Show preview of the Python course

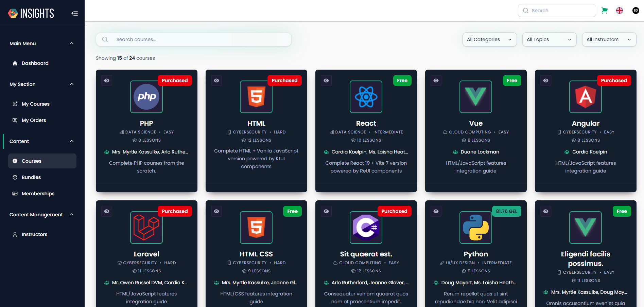tap(436, 211)
